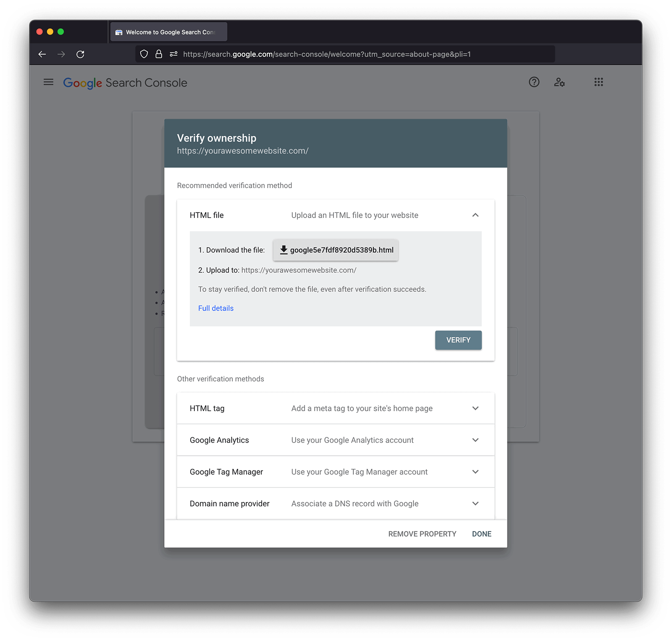Collapse the HTML file verification section
The width and height of the screenshot is (672, 641).
(475, 215)
